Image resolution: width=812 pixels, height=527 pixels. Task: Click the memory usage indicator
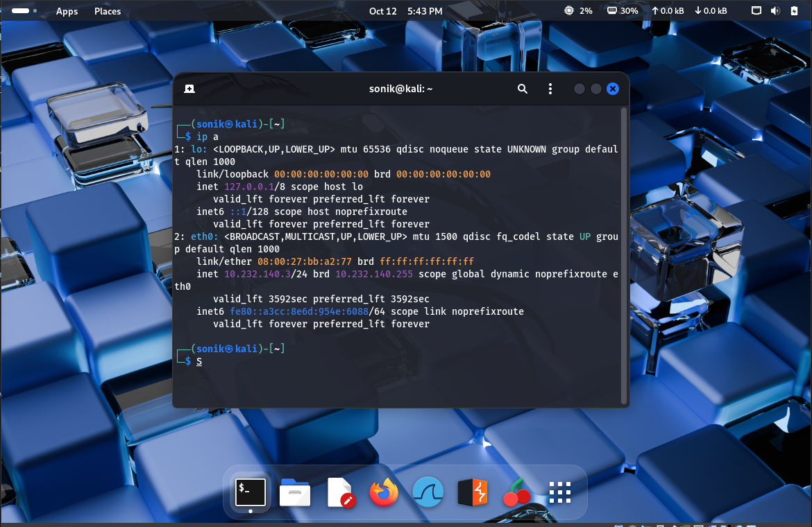click(623, 11)
